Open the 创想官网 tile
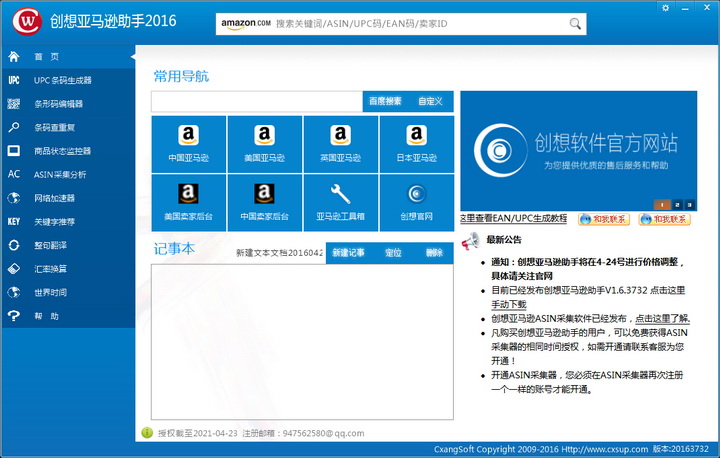The image size is (720, 458). [x=416, y=203]
